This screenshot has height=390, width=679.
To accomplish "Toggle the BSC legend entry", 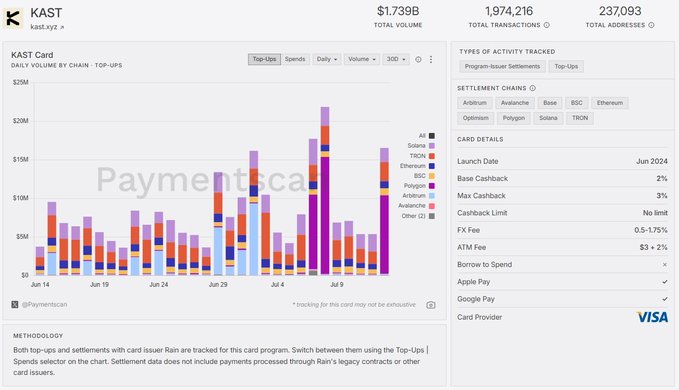I will [424, 176].
